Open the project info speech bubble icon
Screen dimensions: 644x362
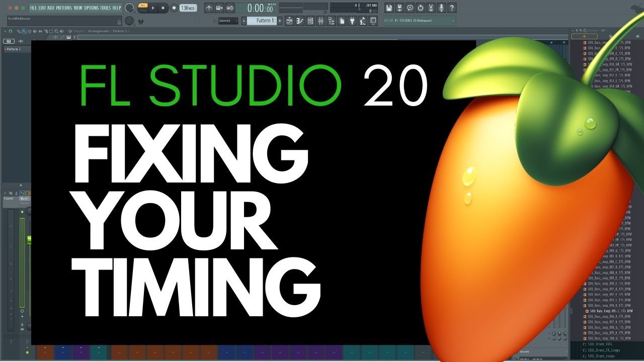[410, 8]
